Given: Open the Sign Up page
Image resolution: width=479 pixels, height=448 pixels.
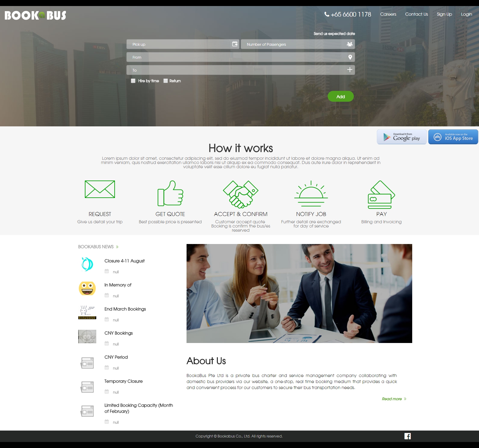Looking at the screenshot, I should [444, 14].
